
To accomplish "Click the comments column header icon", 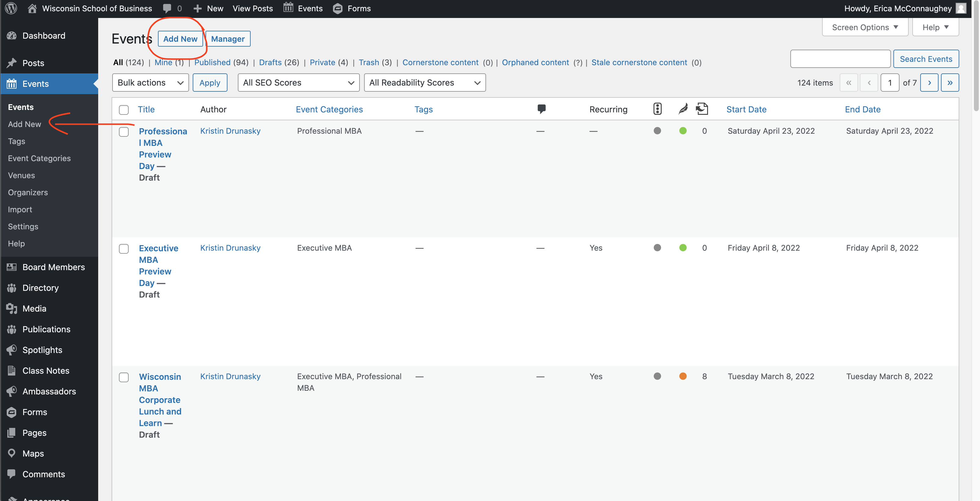I will coord(541,109).
